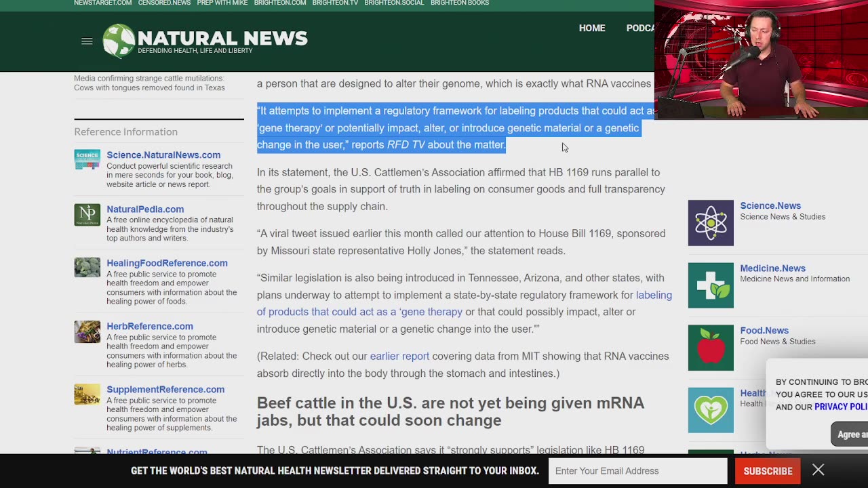868x488 pixels.
Task: Click the Science.NaturalNews.com thumbnail icon
Action: (87, 160)
